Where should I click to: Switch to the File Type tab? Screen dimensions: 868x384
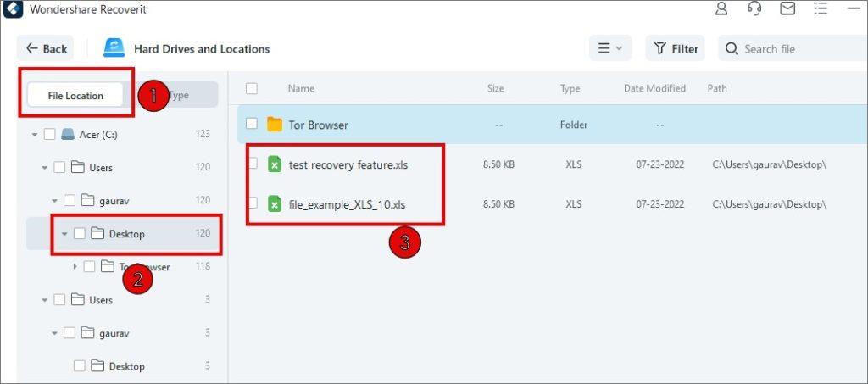click(170, 95)
